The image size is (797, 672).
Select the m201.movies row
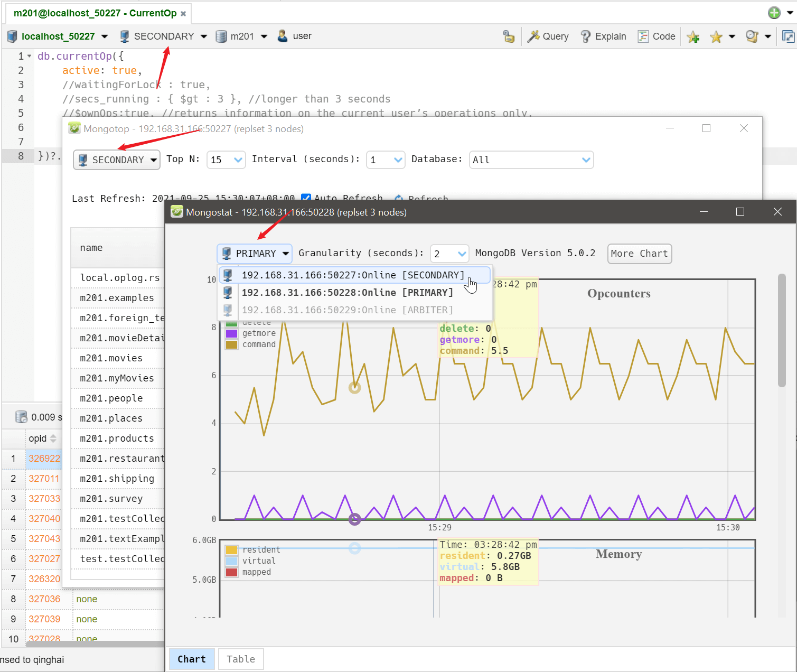tap(117, 358)
